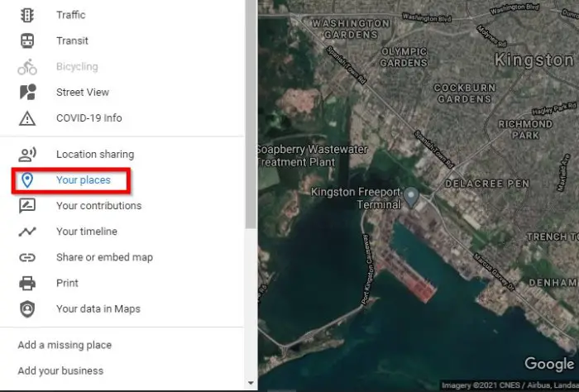The height and width of the screenshot is (392, 579).
Task: Click the Your places pin icon
Action: click(27, 180)
